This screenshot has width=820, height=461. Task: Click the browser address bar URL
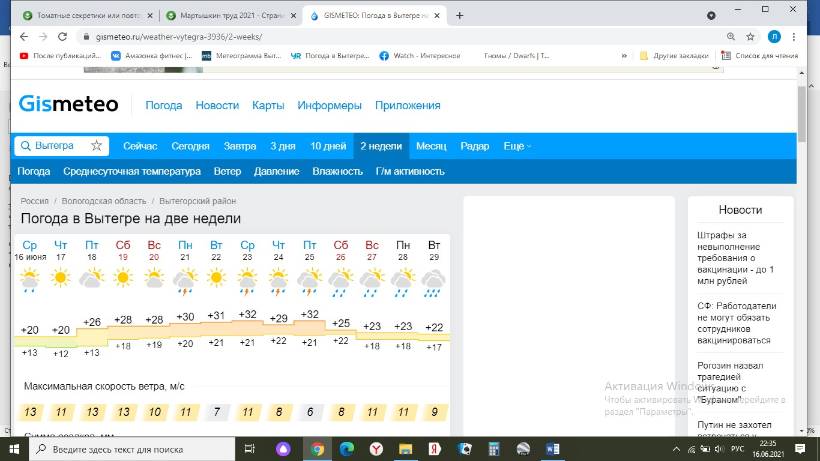coord(179,37)
